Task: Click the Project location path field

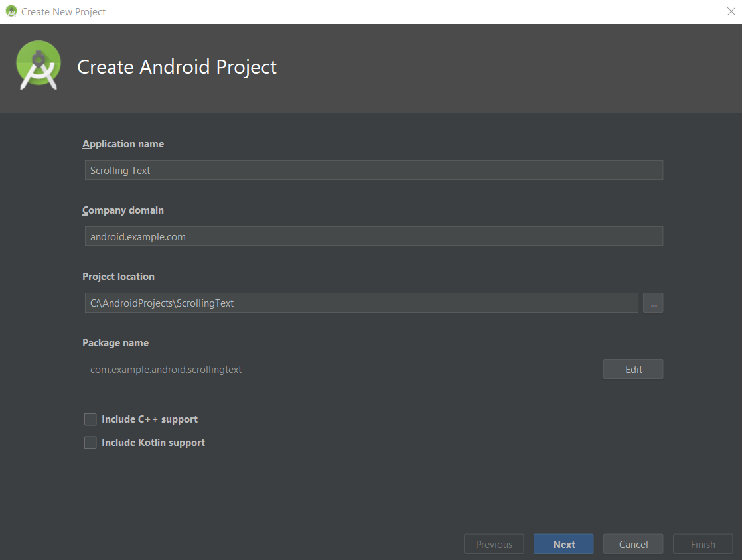Action: tap(362, 303)
